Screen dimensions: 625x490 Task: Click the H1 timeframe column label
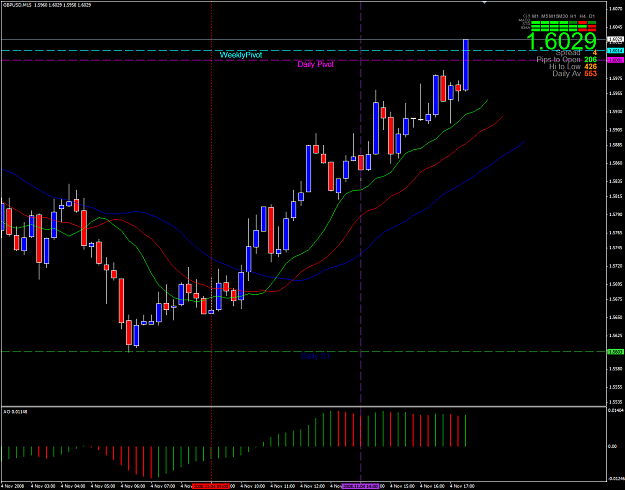(x=574, y=16)
